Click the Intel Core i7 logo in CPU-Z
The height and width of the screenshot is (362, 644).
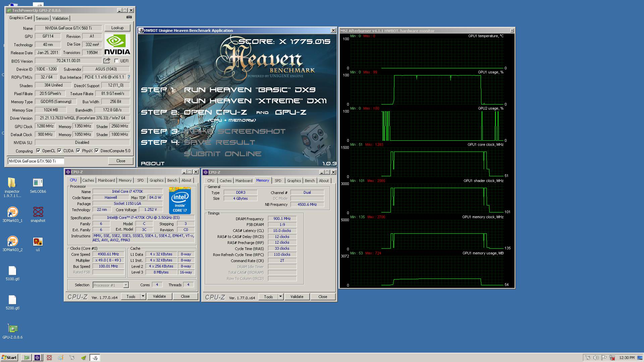click(x=180, y=201)
